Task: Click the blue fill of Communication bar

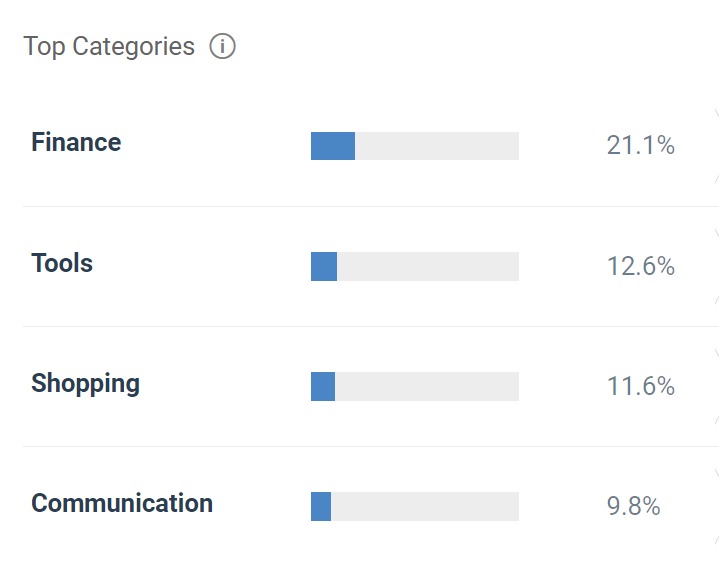Action: tap(321, 507)
